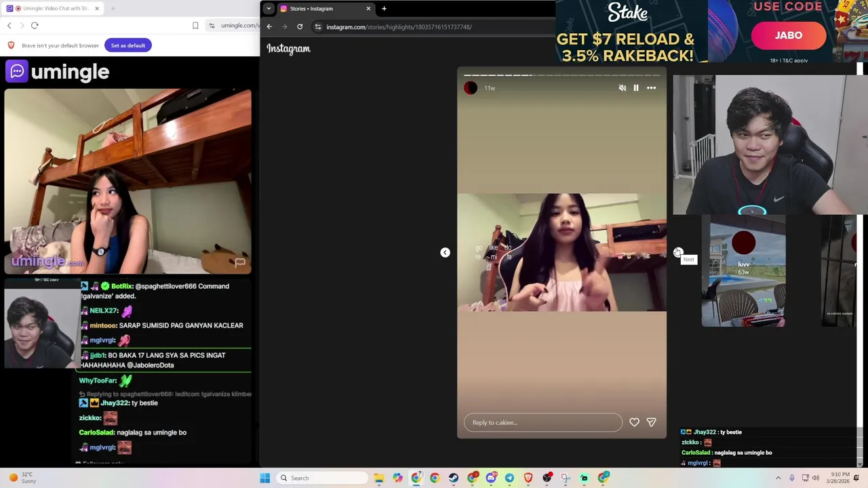Click the instagram.com address bar
868x488 pixels.
pos(434,27)
